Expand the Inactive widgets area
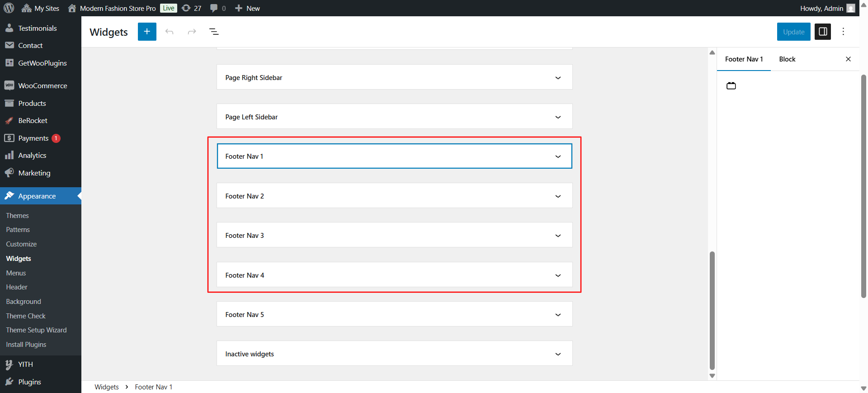868x393 pixels. pyautogui.click(x=394, y=354)
